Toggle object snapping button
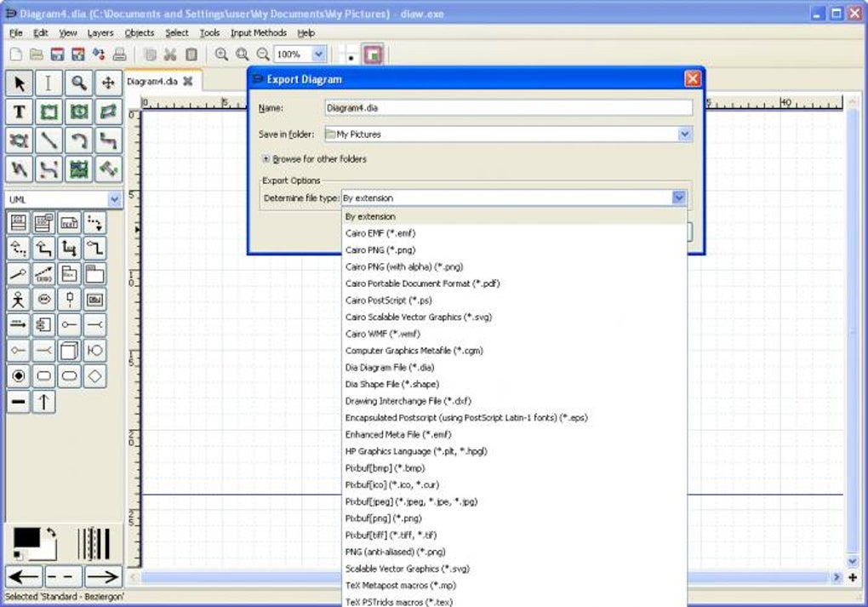Viewport: 868px width, 607px height. click(372, 54)
